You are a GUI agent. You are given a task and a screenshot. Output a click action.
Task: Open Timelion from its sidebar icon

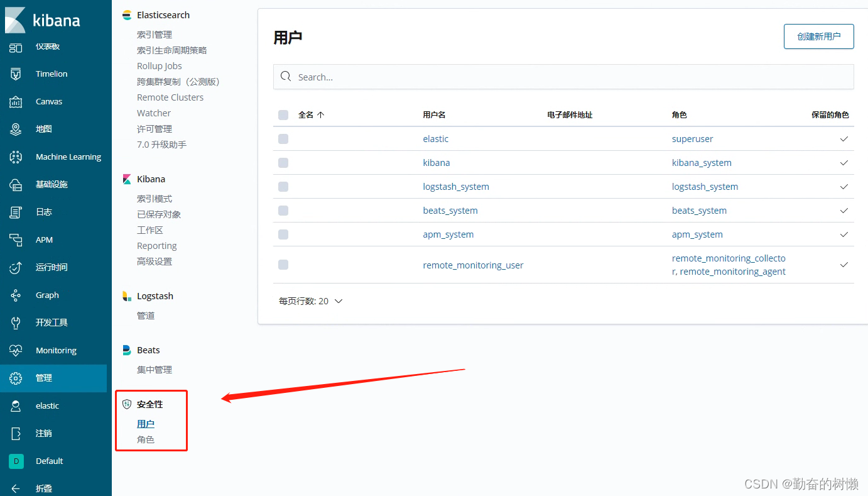tap(16, 74)
